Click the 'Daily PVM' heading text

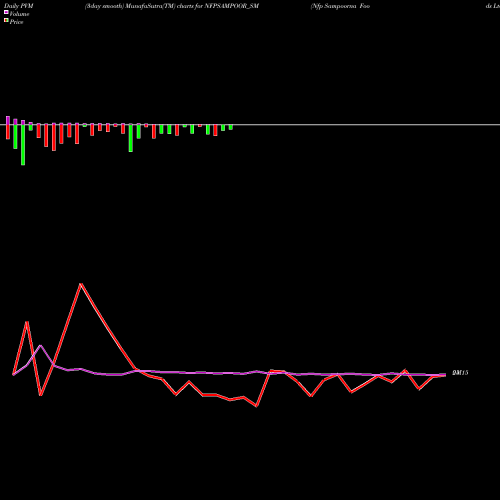tap(19, 6)
